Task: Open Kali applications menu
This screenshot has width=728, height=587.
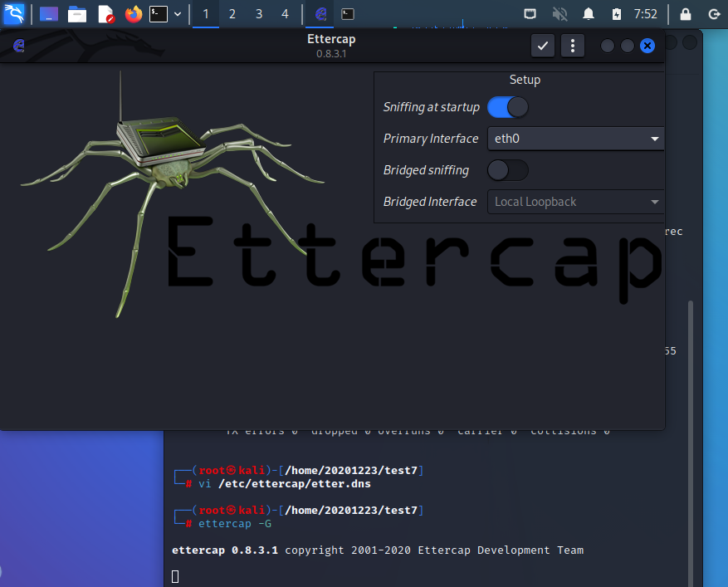Action: tap(14, 14)
